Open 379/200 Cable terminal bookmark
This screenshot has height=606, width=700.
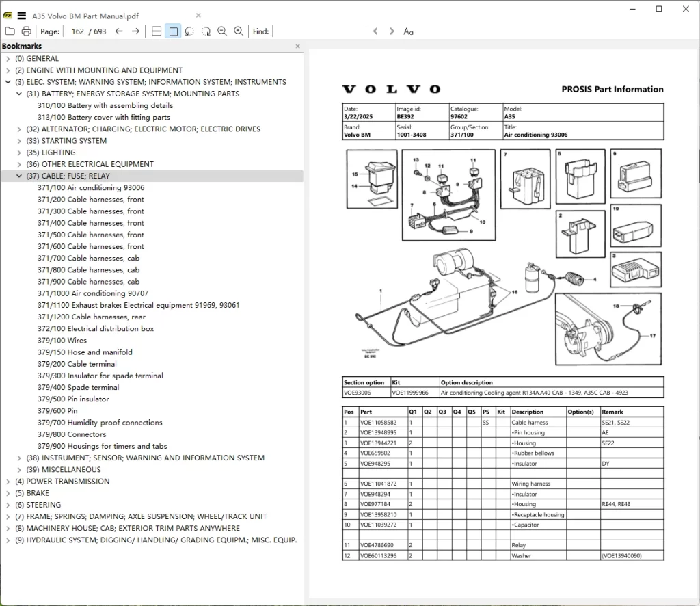tap(77, 364)
